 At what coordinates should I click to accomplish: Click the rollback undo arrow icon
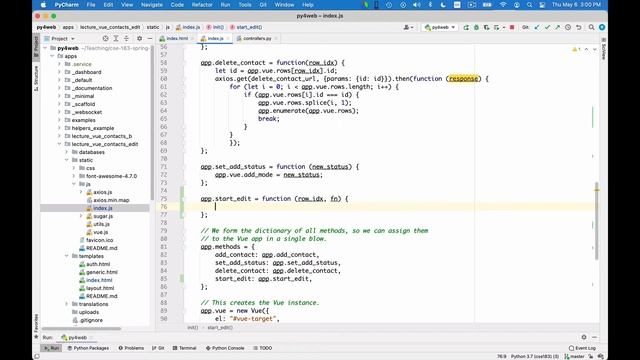tap(578, 27)
